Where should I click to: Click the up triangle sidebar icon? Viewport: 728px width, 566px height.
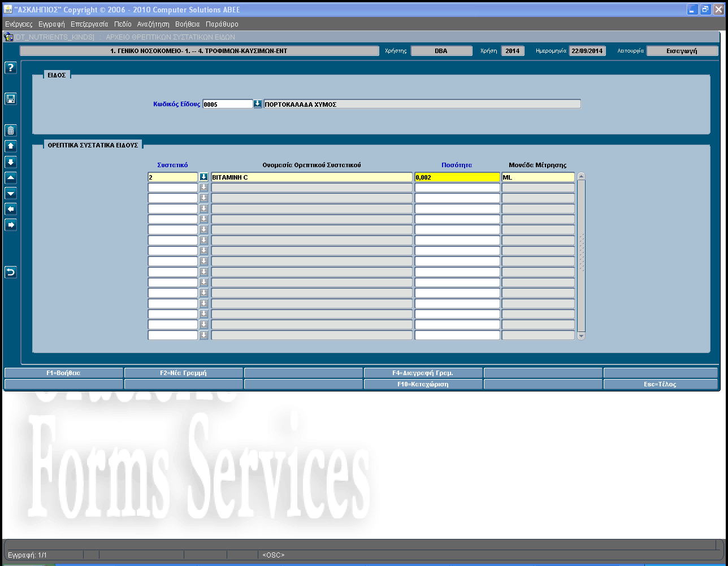[x=10, y=177]
